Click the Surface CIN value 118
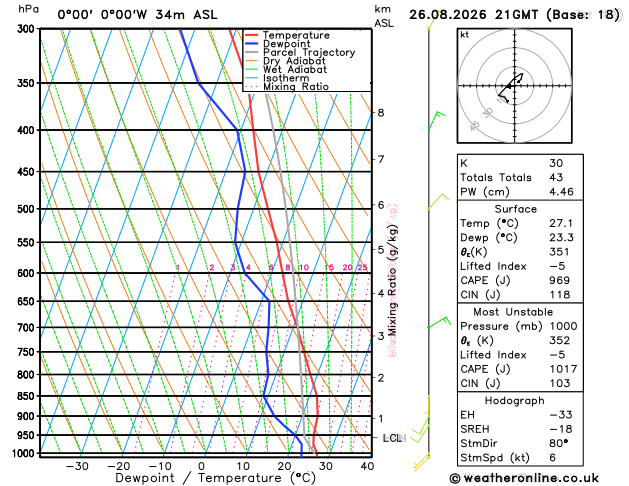The height and width of the screenshot is (486, 629). (x=559, y=295)
